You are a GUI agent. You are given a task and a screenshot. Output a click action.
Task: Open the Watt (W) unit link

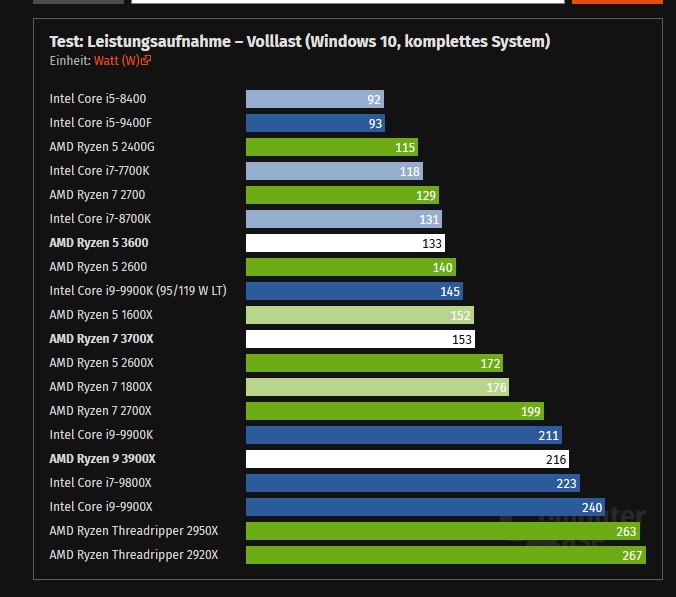pos(122,61)
